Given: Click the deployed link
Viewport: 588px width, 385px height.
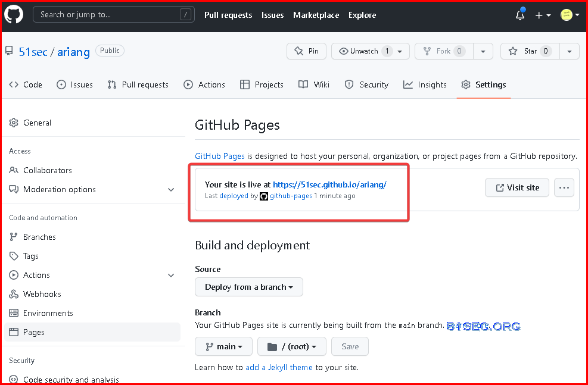Looking at the screenshot, I should pyautogui.click(x=234, y=196).
